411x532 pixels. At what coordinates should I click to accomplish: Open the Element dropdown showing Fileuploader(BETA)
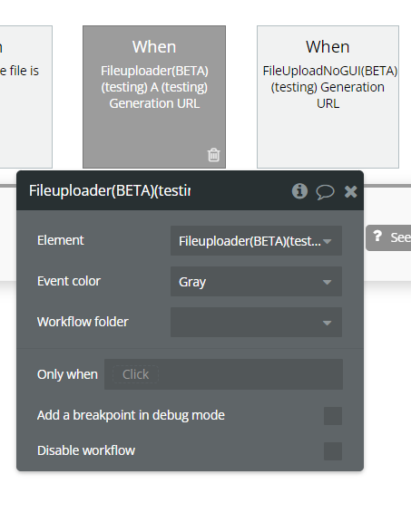(x=256, y=241)
